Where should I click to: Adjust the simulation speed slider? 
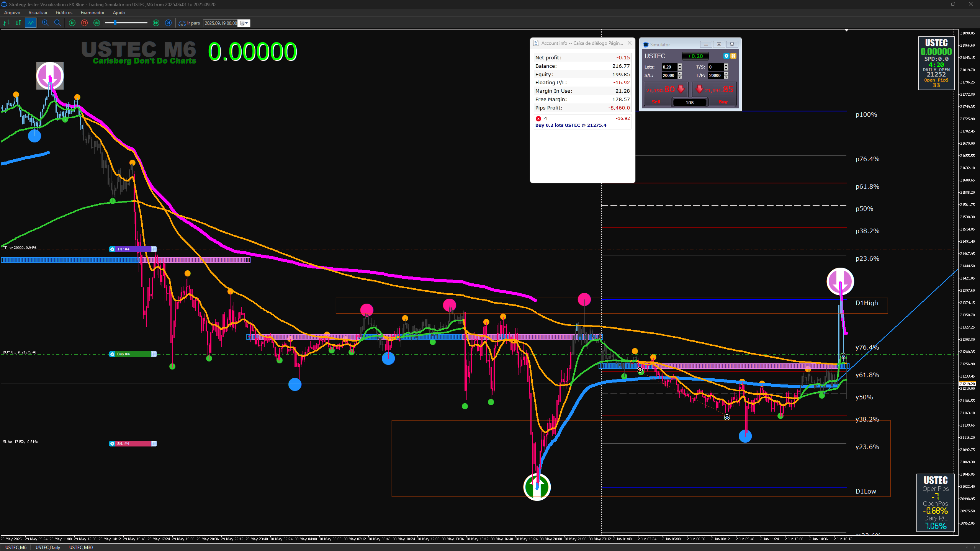pos(115,23)
